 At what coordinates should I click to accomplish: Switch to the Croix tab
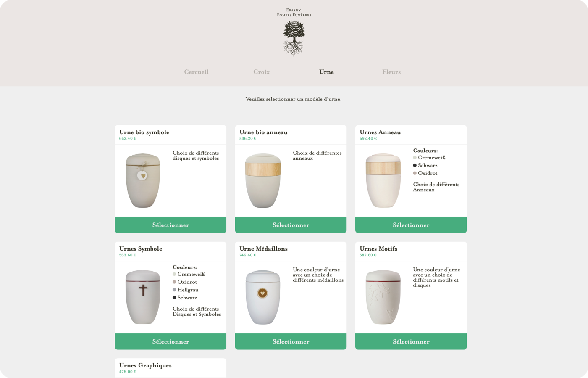click(261, 72)
